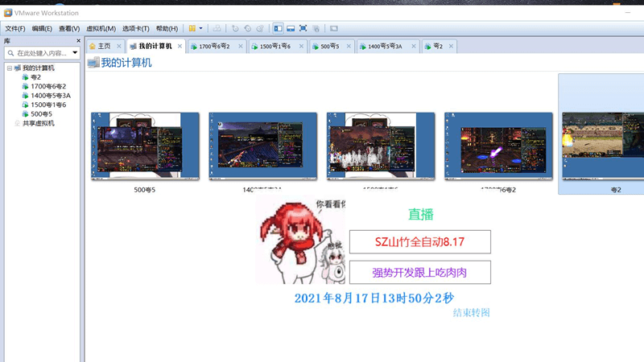Open the 编辑(E) menu
Image resolution: width=644 pixels, height=362 pixels.
[x=42, y=28]
